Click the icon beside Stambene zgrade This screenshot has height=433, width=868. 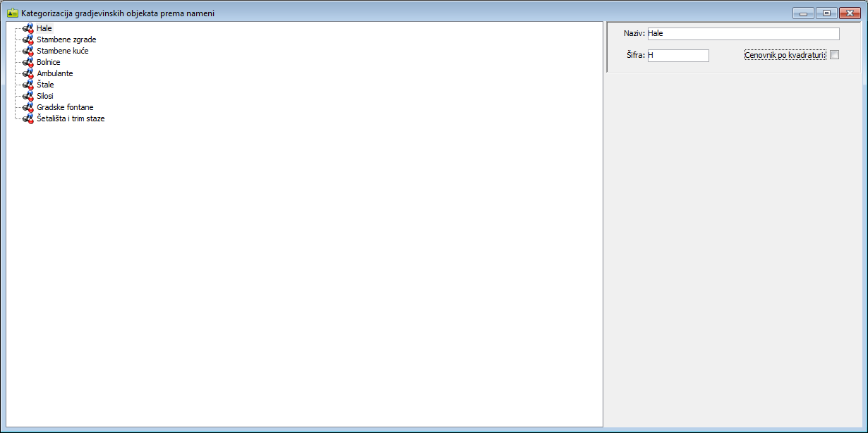point(28,39)
